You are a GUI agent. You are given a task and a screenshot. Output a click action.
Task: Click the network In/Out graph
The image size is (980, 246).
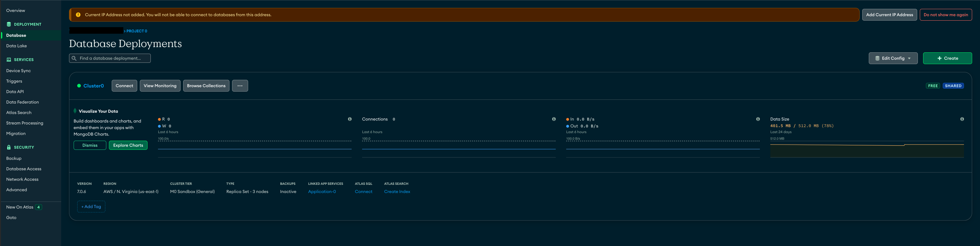(x=663, y=149)
